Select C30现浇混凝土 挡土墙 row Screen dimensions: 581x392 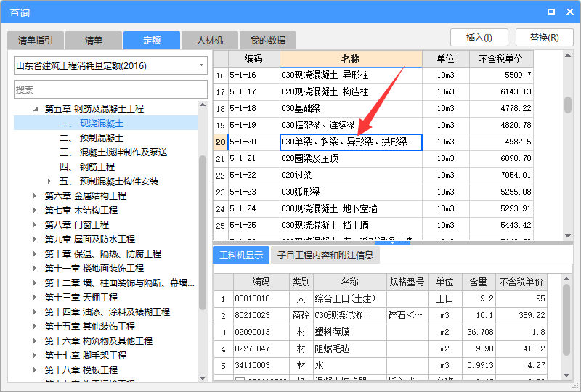[373, 225]
